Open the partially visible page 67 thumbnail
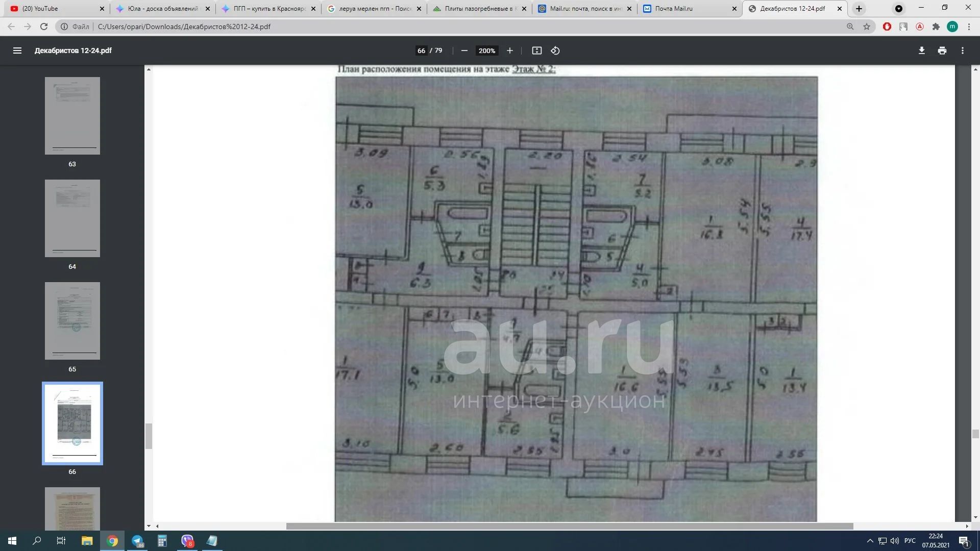980x551 pixels. 72,509
